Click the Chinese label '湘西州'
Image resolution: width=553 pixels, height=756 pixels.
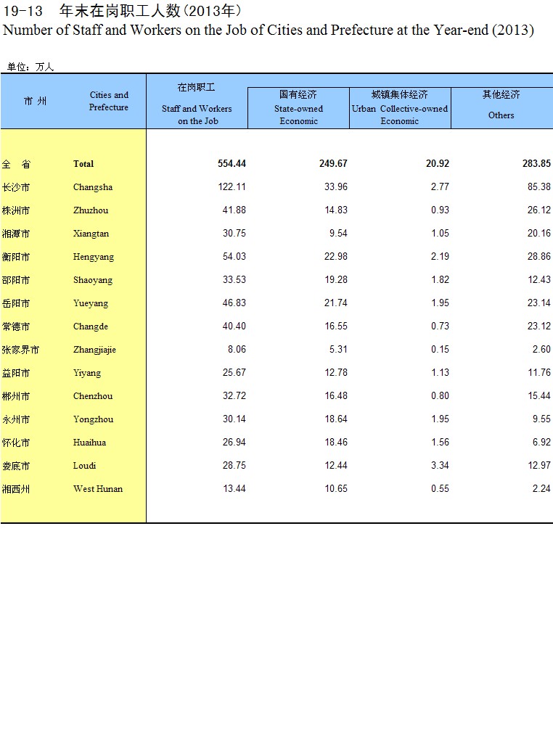coord(15,489)
